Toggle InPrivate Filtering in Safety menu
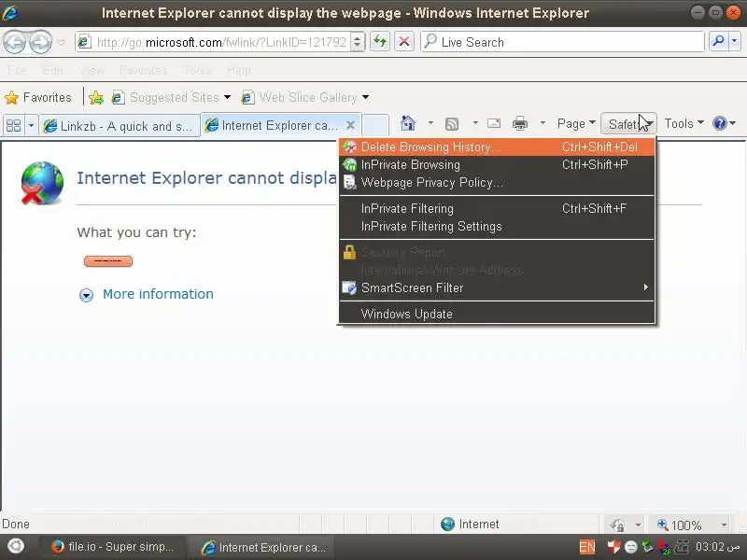747x560 pixels. click(497, 208)
